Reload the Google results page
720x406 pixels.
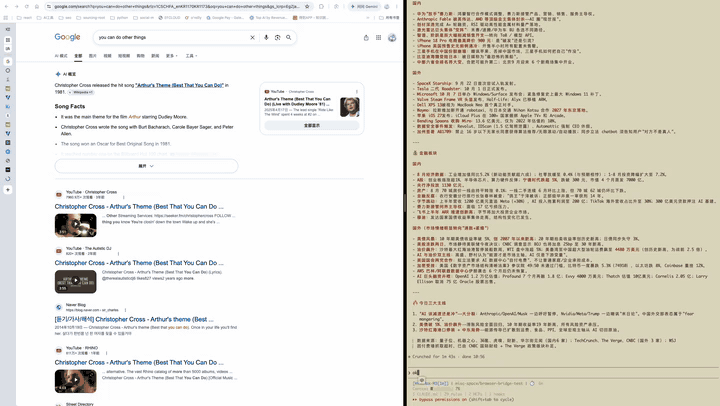(27, 6)
